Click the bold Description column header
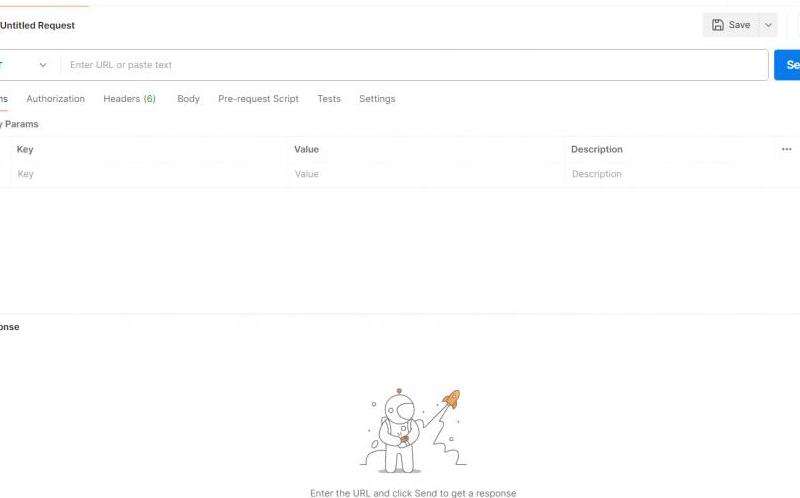 click(x=596, y=149)
